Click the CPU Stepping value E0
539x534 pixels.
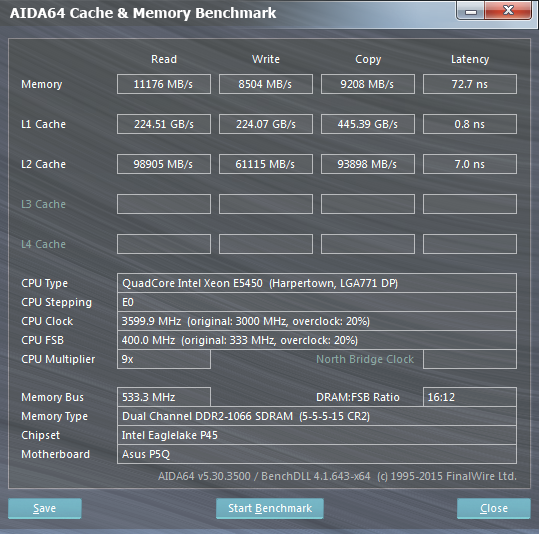[317, 302]
